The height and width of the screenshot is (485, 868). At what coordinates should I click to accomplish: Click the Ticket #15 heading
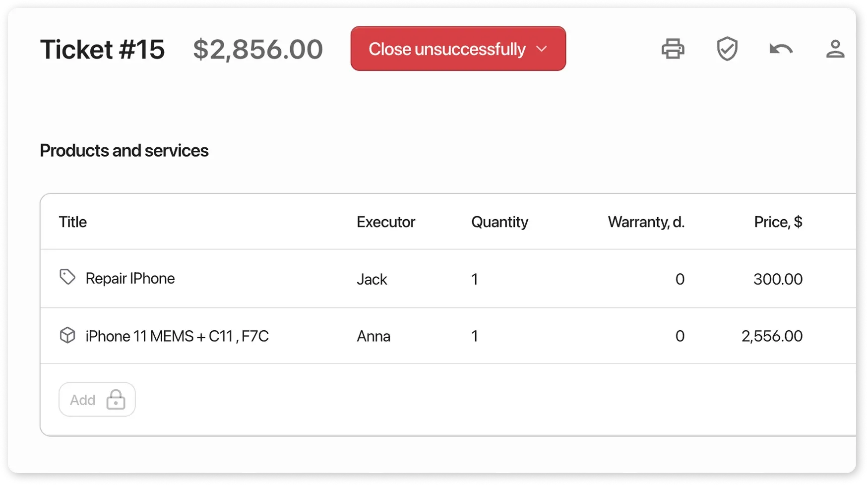point(102,49)
